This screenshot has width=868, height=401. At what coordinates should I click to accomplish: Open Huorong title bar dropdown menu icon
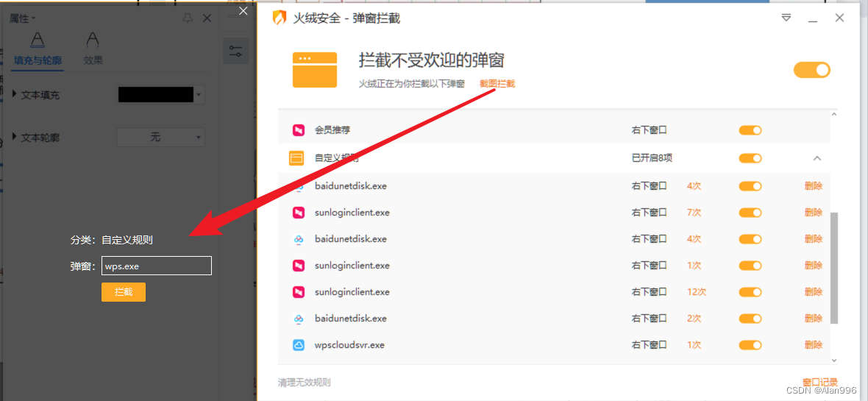coord(786,18)
